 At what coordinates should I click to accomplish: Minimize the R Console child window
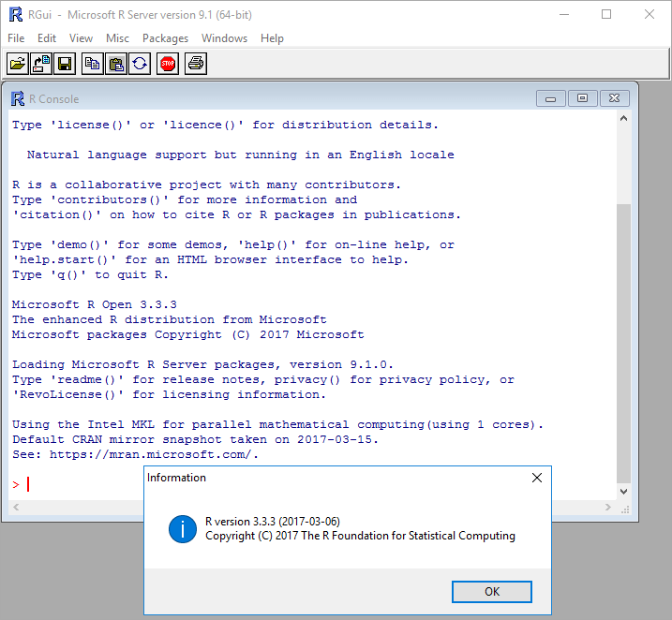tap(551, 98)
